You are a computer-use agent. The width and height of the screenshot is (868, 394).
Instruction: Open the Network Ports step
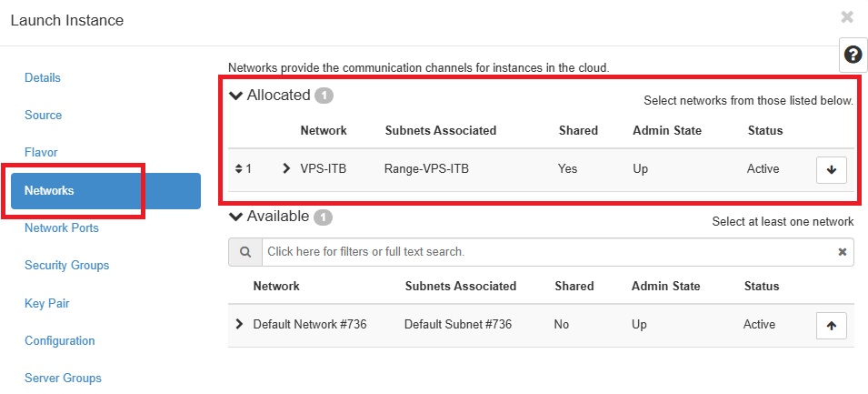coord(62,227)
